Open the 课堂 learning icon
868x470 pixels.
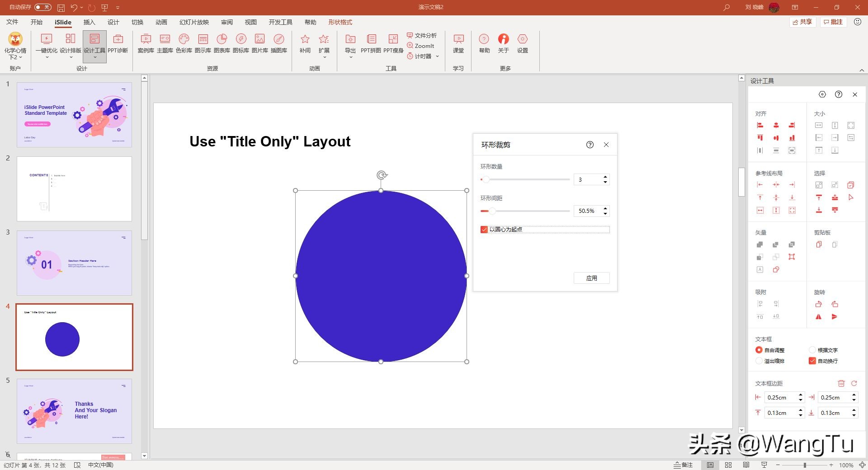pyautogui.click(x=458, y=43)
